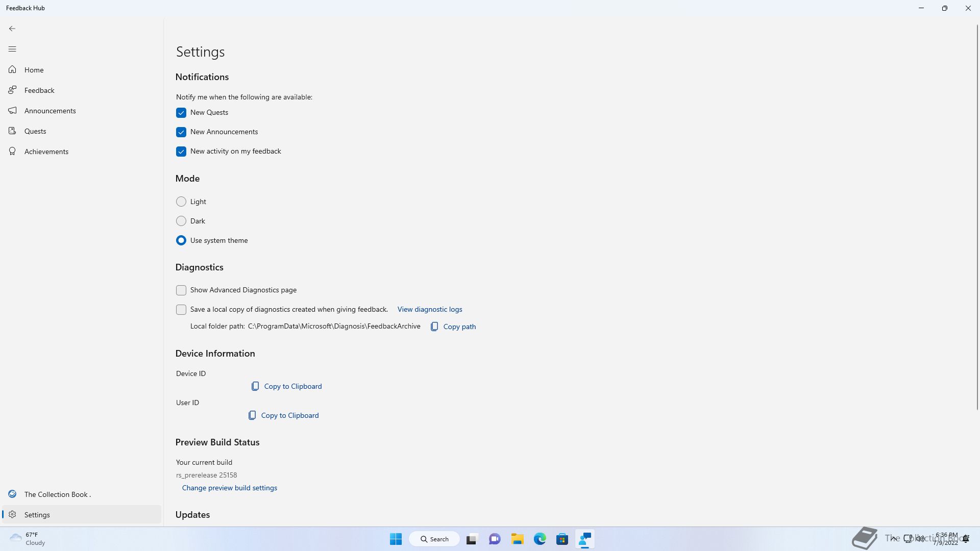Uncheck New Quests notification

tap(181, 113)
